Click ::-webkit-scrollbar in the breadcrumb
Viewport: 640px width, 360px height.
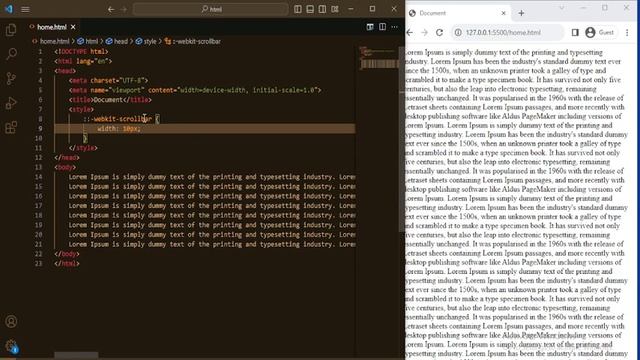coord(197,41)
